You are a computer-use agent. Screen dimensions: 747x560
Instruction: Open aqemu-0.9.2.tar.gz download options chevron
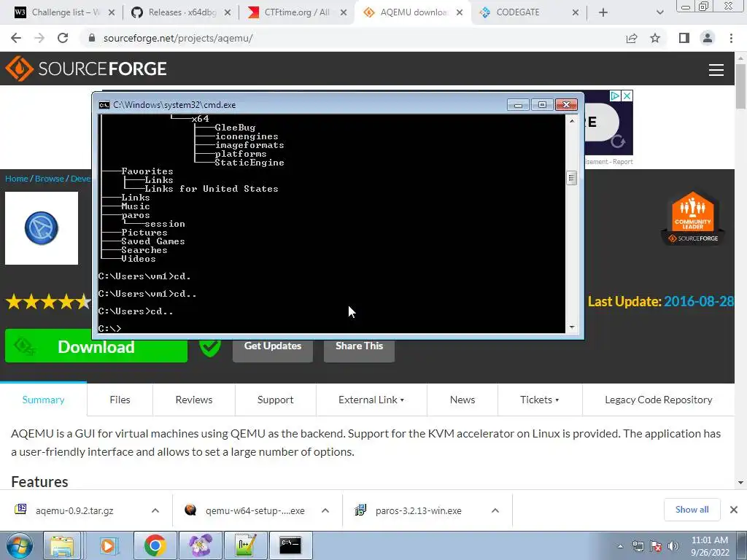pos(155,510)
